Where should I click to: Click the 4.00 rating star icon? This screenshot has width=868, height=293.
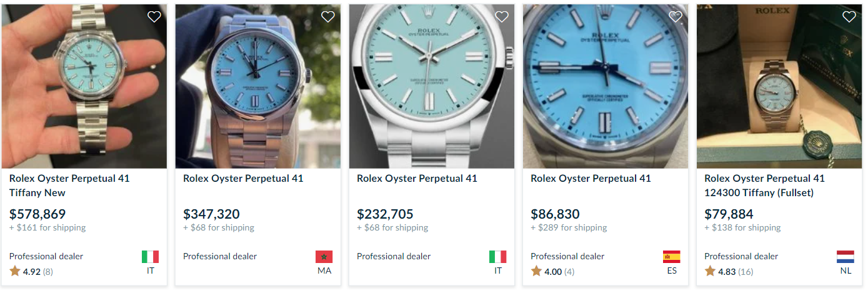point(536,271)
